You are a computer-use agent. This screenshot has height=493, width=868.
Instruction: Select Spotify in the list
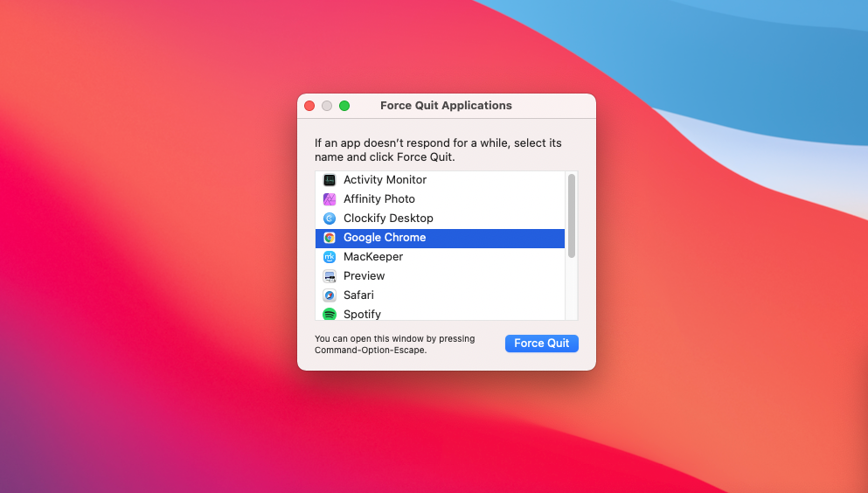pos(440,314)
